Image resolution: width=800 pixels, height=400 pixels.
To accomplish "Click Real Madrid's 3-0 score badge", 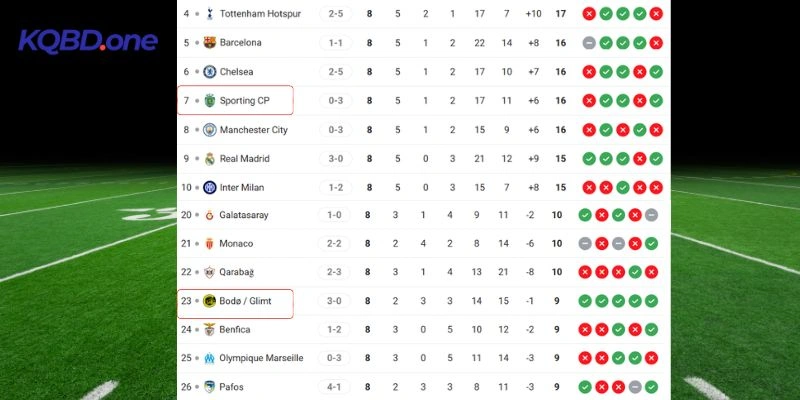I will point(336,158).
